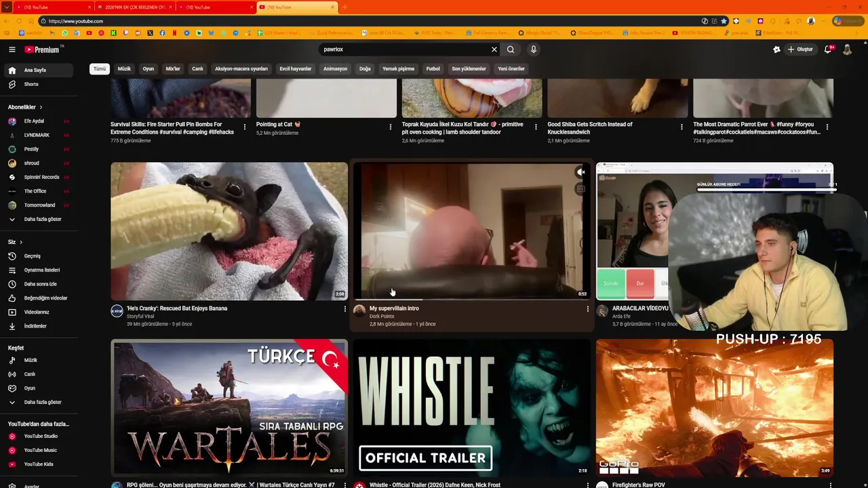This screenshot has height=488, width=868.
Task: Select the Son yüklenenler chip
Action: point(469,68)
